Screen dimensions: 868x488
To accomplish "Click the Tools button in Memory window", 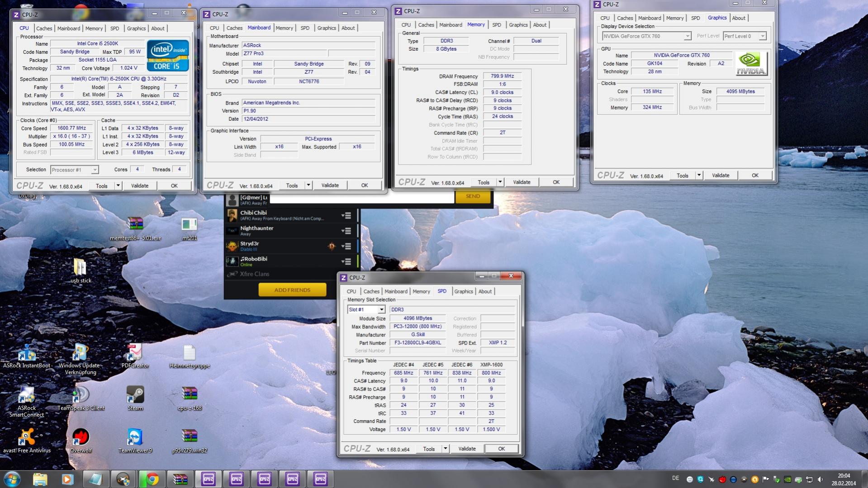I will click(484, 182).
